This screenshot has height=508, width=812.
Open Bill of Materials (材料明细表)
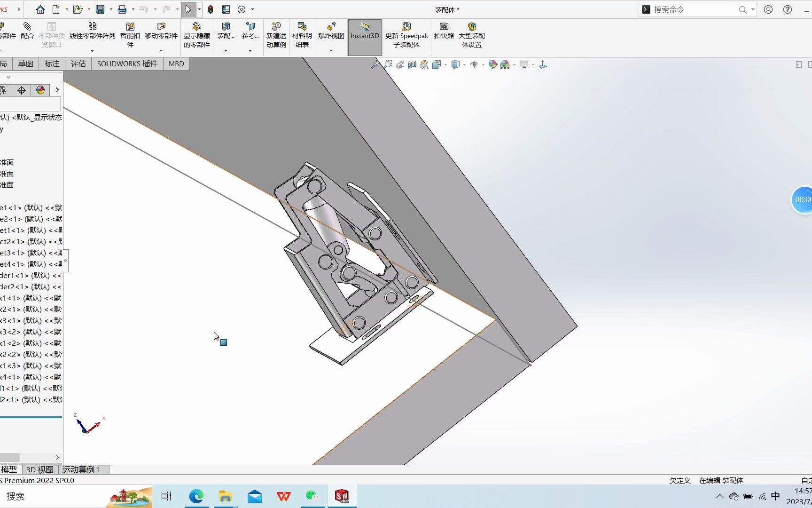point(302,35)
